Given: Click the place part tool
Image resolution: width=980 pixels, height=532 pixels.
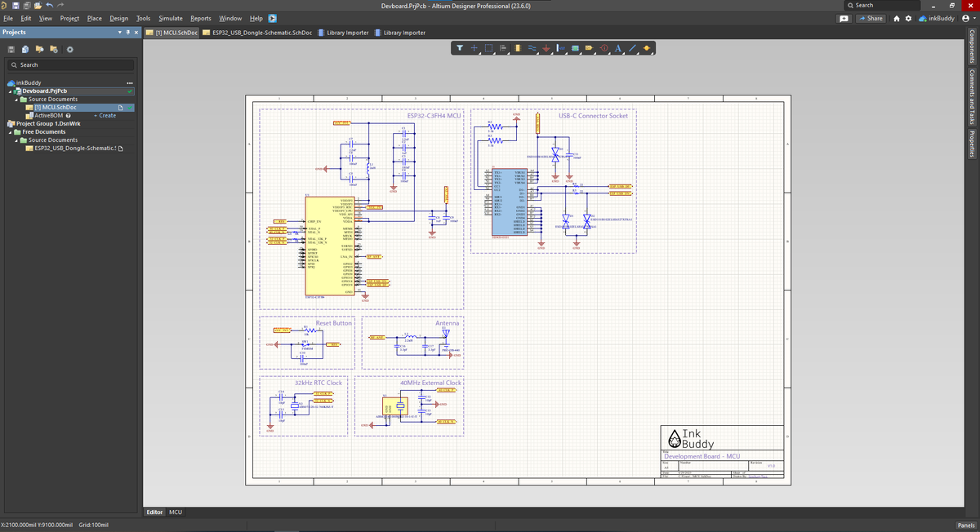Looking at the screenshot, I should coord(517,48).
